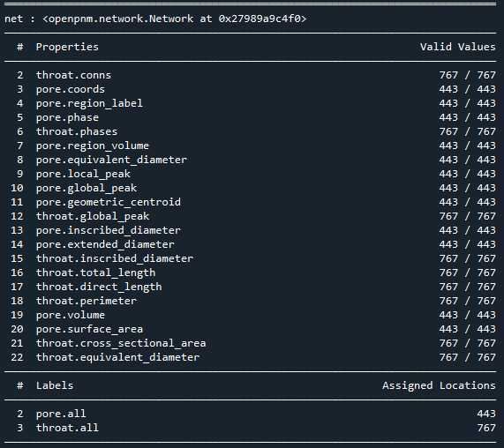Click the throat.phases property name
The image size is (504, 448).
tap(77, 131)
